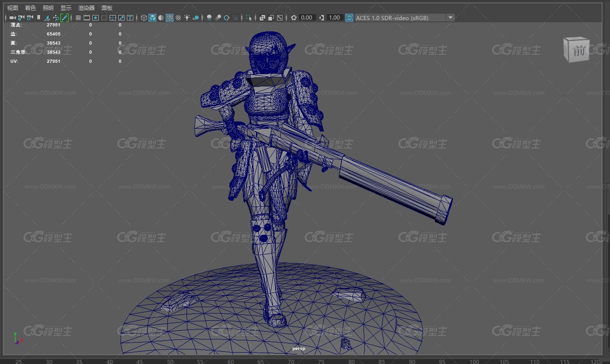Click the 顶点 count 27951
The height and width of the screenshot is (364, 610).
pyautogui.click(x=54, y=25)
